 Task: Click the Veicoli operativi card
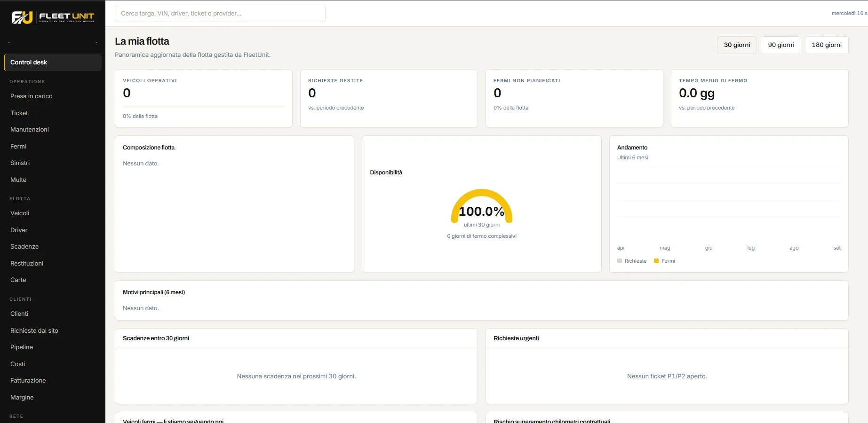[204, 98]
